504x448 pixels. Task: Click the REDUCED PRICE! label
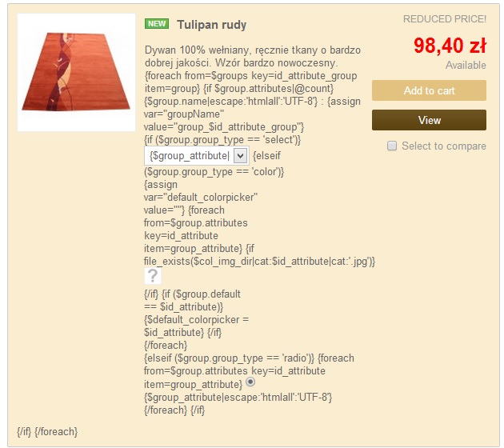(x=445, y=19)
